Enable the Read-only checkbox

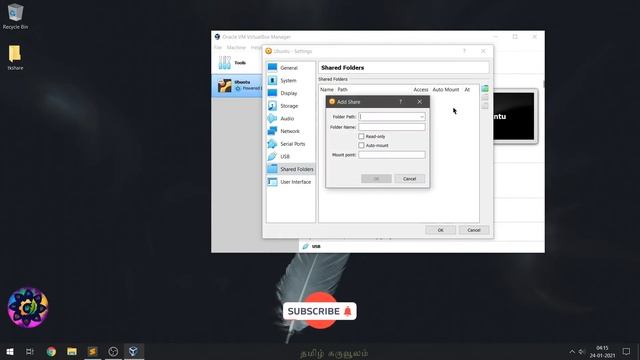tap(361, 136)
